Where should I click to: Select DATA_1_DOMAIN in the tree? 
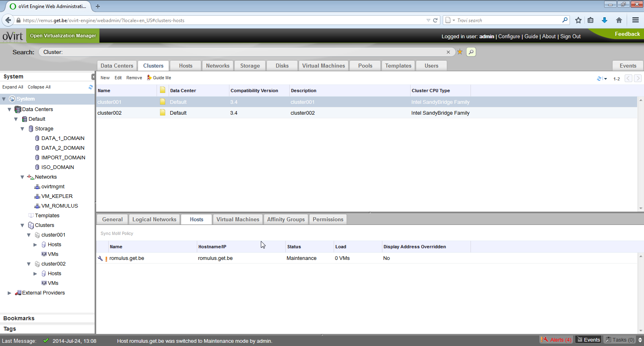coord(63,138)
